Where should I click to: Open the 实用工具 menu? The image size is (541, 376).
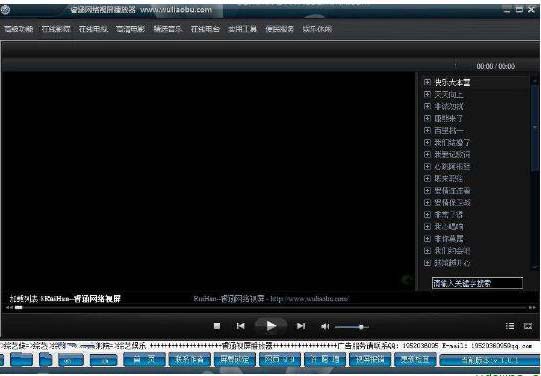tap(243, 29)
